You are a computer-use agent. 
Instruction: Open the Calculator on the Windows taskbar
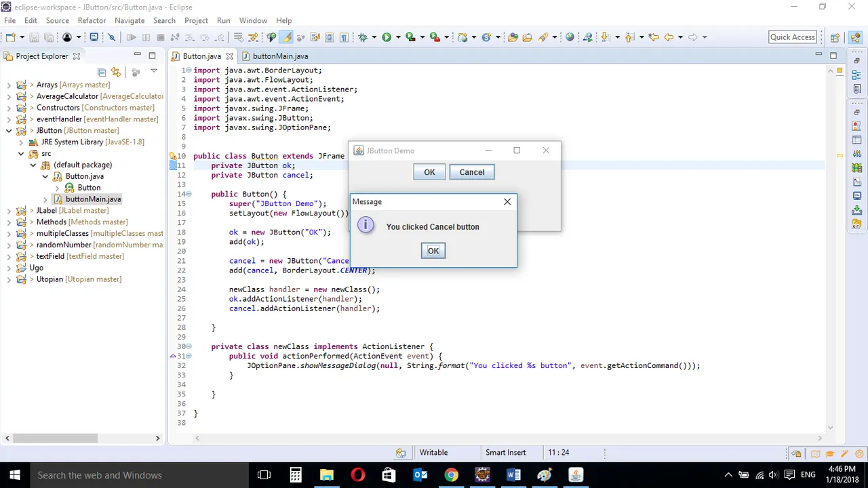[x=296, y=475]
